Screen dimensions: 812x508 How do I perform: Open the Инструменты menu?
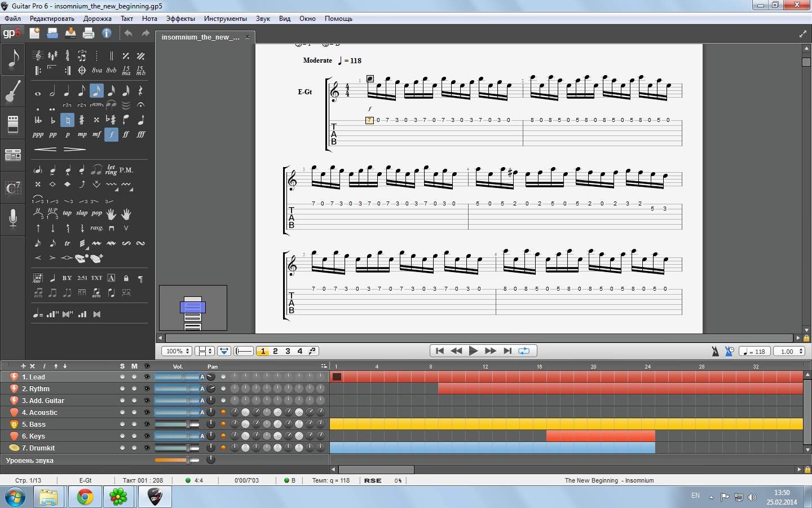225,19
